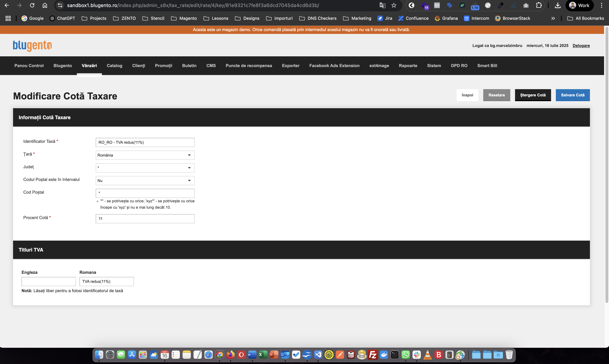The height and width of the screenshot is (364, 609).
Task: Click the Romana title input field
Action: [107, 282]
